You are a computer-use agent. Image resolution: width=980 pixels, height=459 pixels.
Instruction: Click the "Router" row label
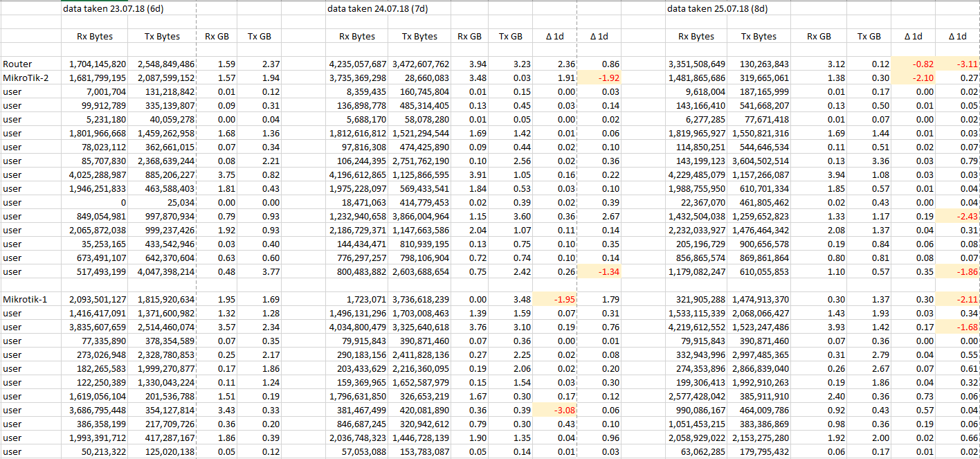tap(17, 64)
